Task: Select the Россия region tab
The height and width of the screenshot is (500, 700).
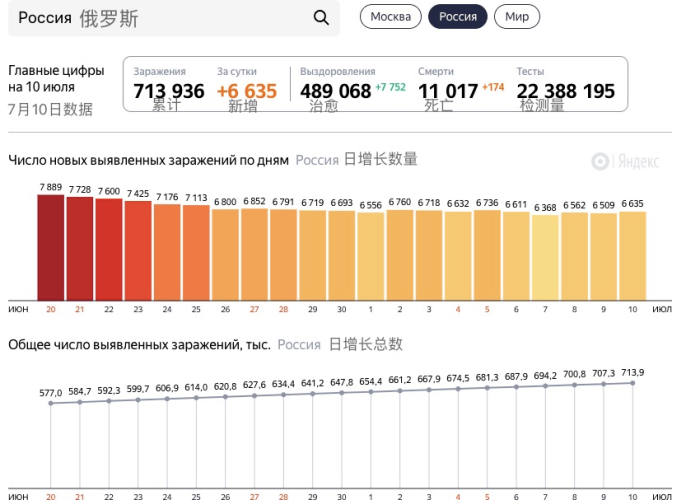Action: [458, 17]
